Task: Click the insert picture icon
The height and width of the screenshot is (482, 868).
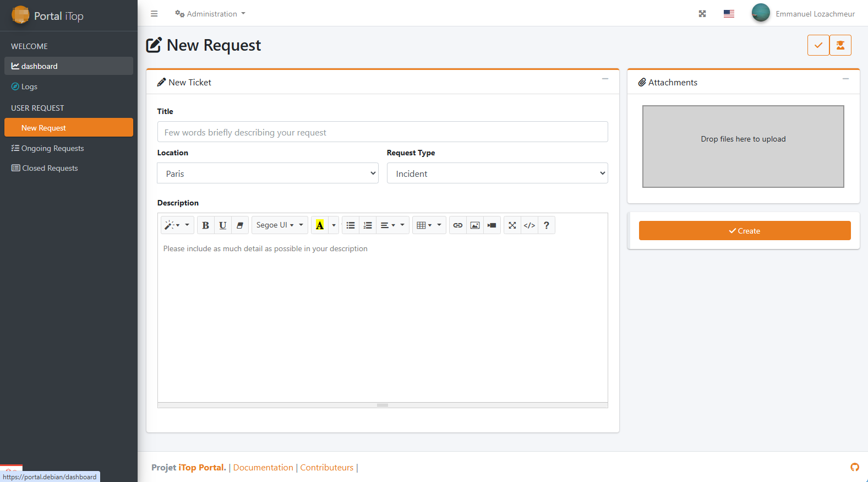Action: point(475,225)
